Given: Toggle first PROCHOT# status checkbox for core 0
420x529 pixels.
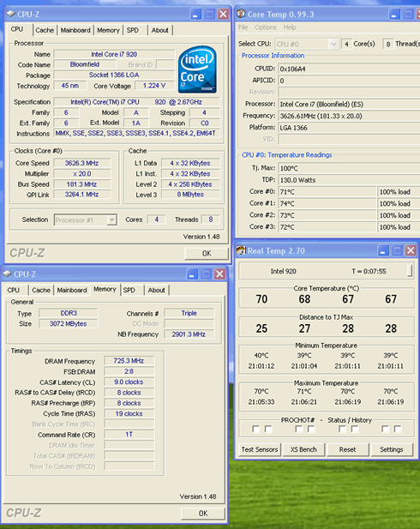Looking at the screenshot, I should click(255, 429).
